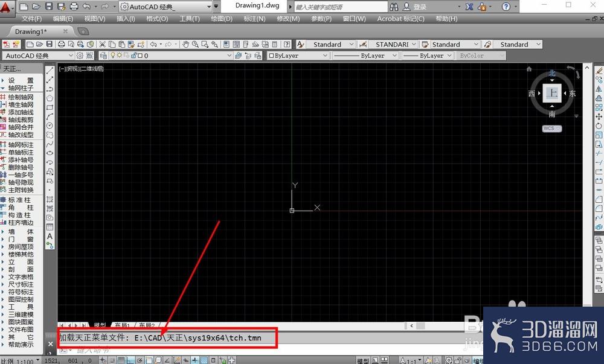Viewport: 604px width, 364px height.
Task: Click the Match Properties brush icon
Action: coord(131,44)
